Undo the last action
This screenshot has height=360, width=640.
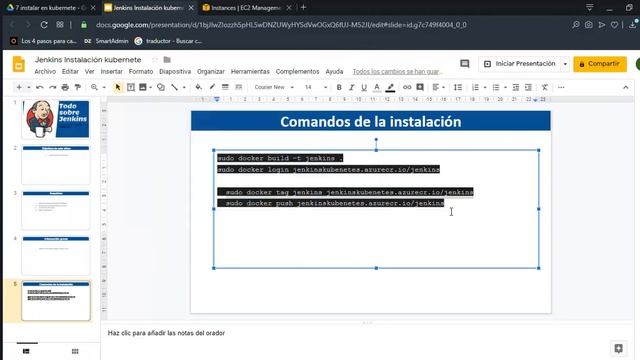(40, 87)
